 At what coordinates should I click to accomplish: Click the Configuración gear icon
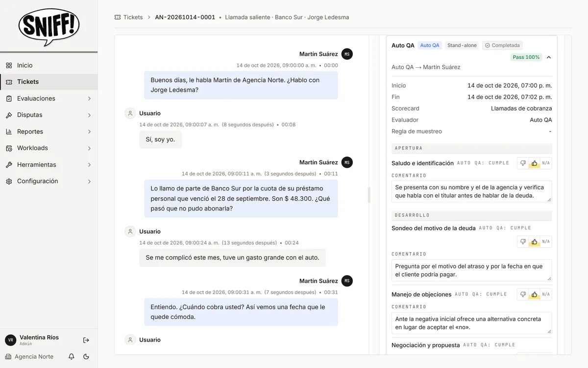(x=9, y=181)
